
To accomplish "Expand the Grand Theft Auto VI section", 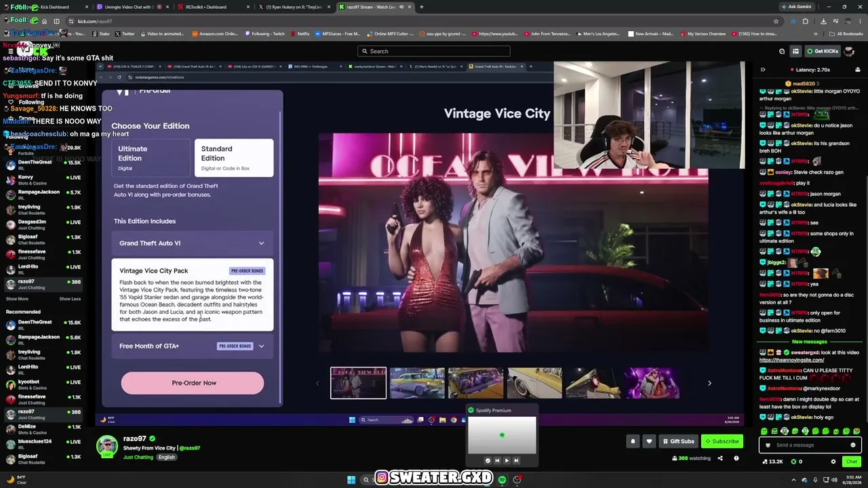I will point(193,243).
